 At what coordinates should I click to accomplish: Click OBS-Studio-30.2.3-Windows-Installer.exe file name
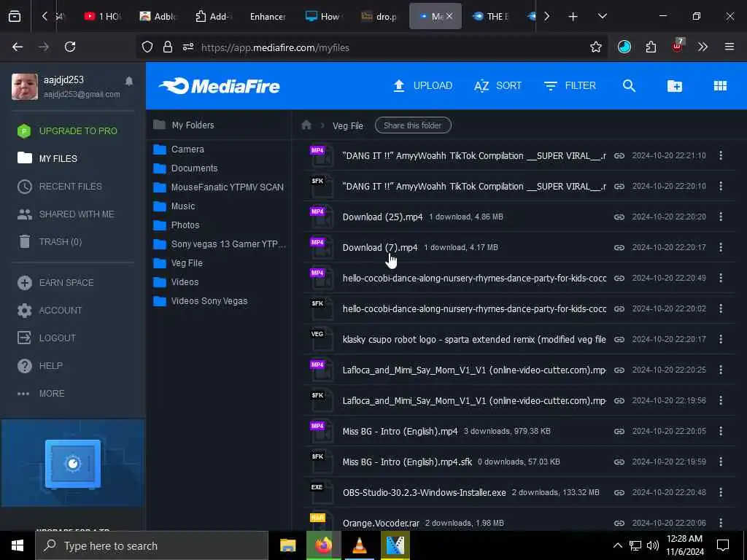point(424,492)
